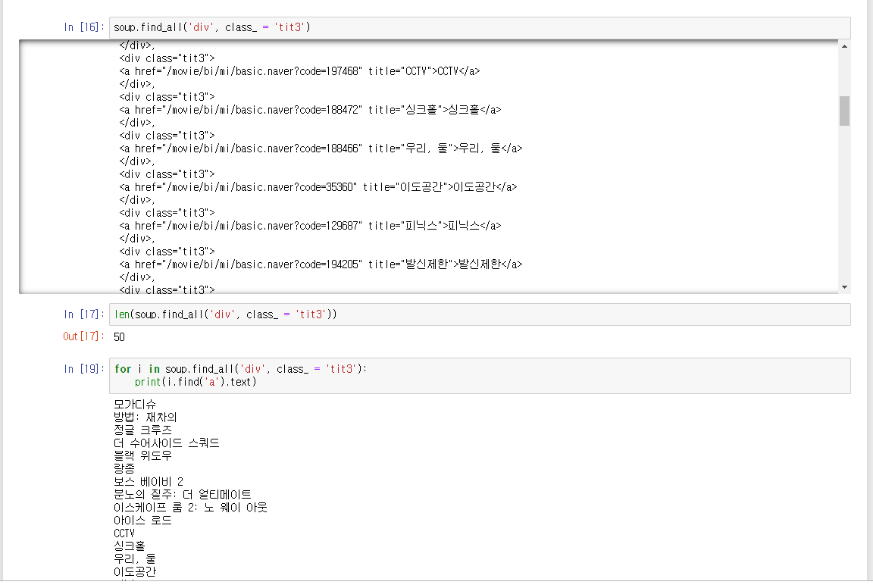The width and height of the screenshot is (873, 588).
Task: Click the output scrollbar up arrow
Action: pyautogui.click(x=845, y=46)
